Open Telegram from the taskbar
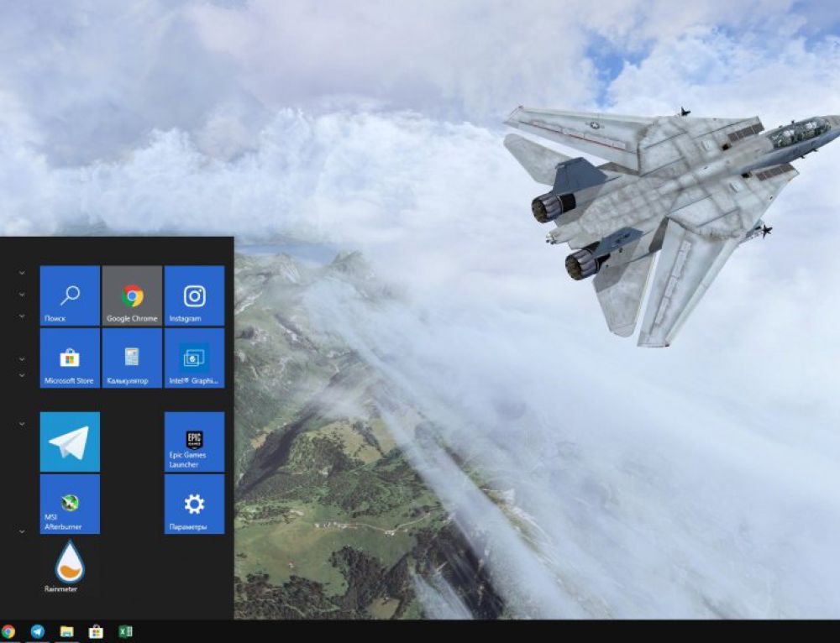The image size is (840, 643). click(36, 632)
